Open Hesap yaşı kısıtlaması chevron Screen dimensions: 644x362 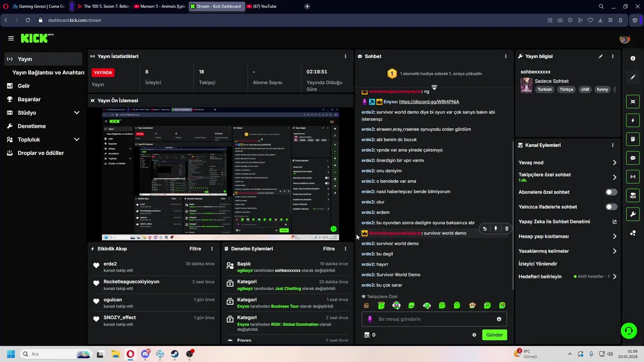point(614,236)
